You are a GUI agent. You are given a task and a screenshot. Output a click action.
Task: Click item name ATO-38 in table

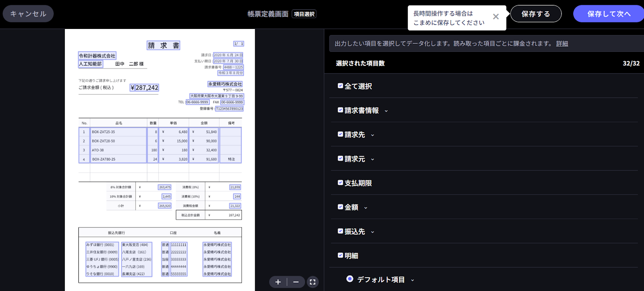tap(98, 150)
